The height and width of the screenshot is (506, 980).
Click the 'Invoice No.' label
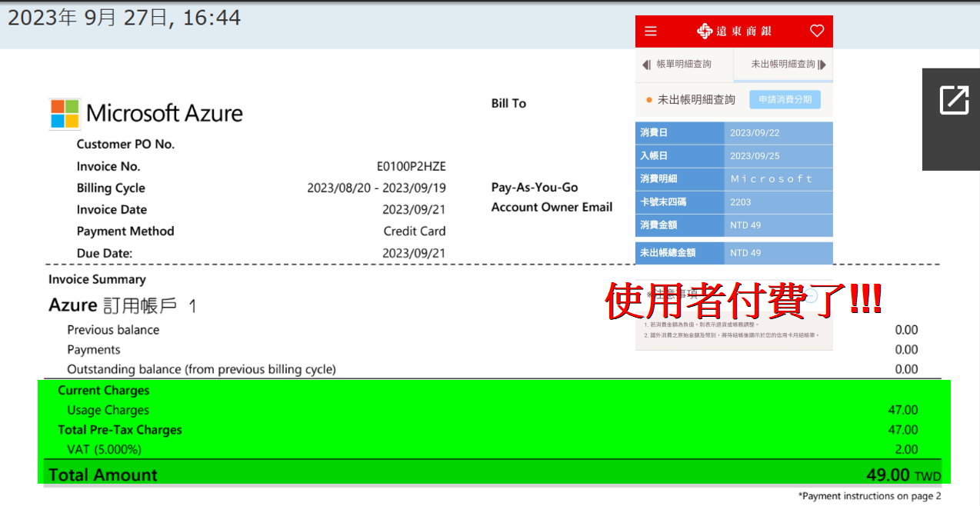108,166
